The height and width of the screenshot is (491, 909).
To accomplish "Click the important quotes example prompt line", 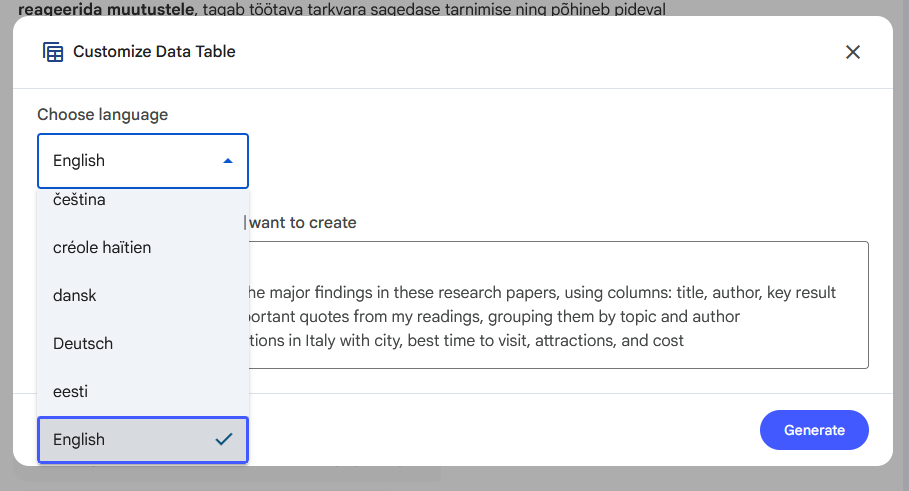I will tap(494, 317).
